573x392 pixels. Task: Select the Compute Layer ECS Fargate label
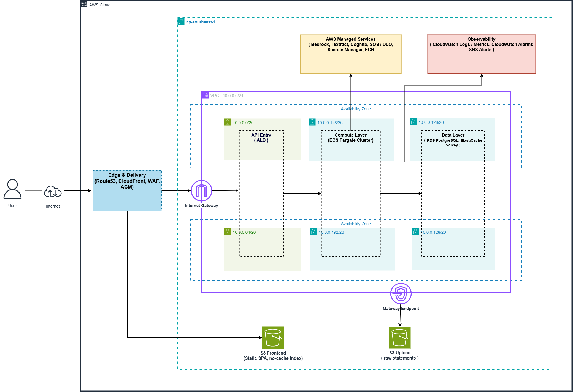pyautogui.click(x=351, y=138)
